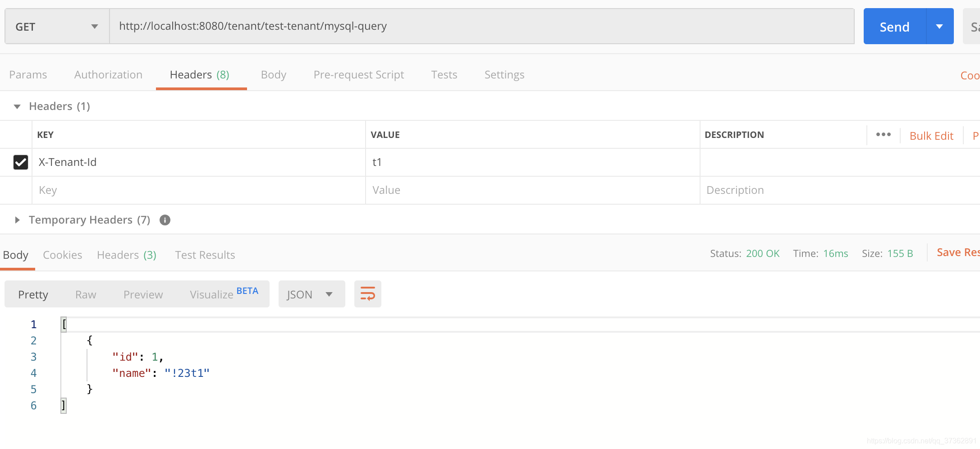Open the Pre-request Script tab
980x449 pixels.
point(359,74)
